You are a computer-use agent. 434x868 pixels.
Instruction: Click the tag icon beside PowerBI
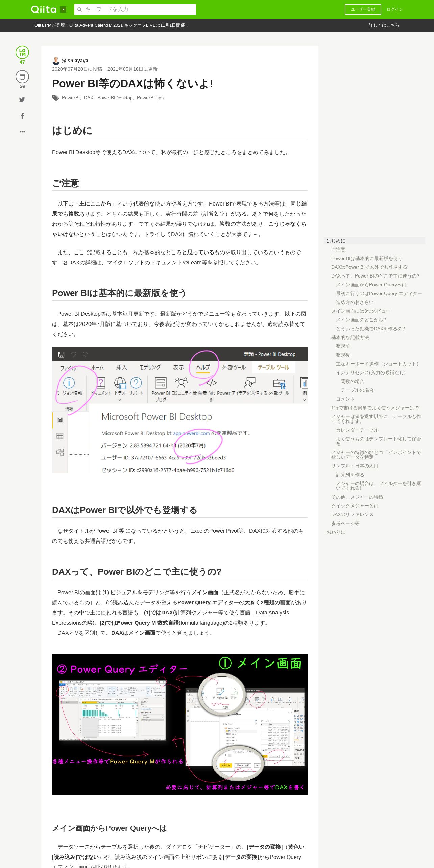click(x=55, y=98)
